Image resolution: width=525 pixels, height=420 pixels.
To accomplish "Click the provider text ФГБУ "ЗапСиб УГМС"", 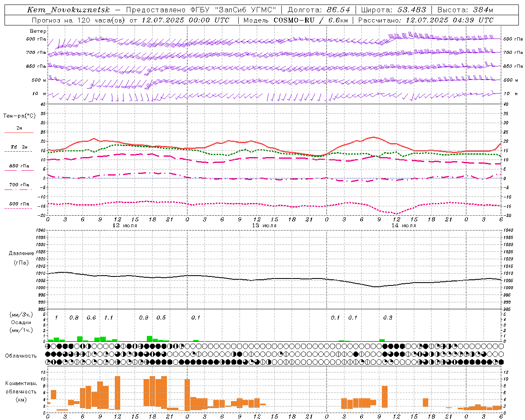I will click(233, 10).
